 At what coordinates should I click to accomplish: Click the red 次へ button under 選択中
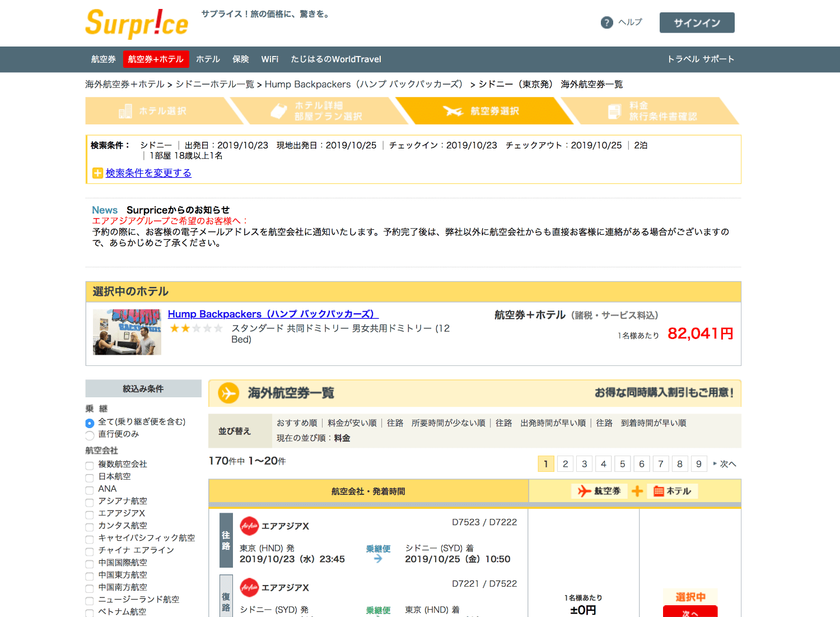click(x=690, y=611)
